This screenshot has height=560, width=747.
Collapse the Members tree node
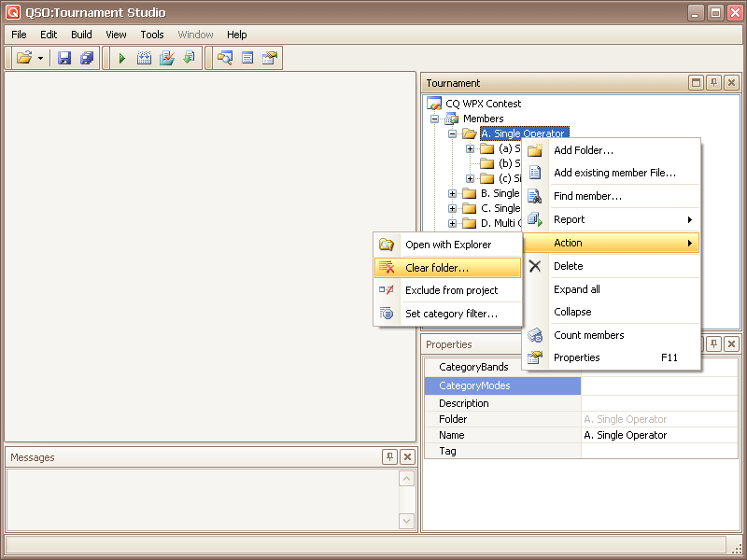point(434,119)
